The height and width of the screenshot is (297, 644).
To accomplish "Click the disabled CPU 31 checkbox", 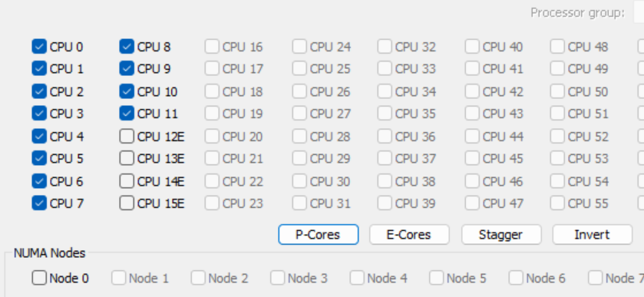I will (x=299, y=203).
